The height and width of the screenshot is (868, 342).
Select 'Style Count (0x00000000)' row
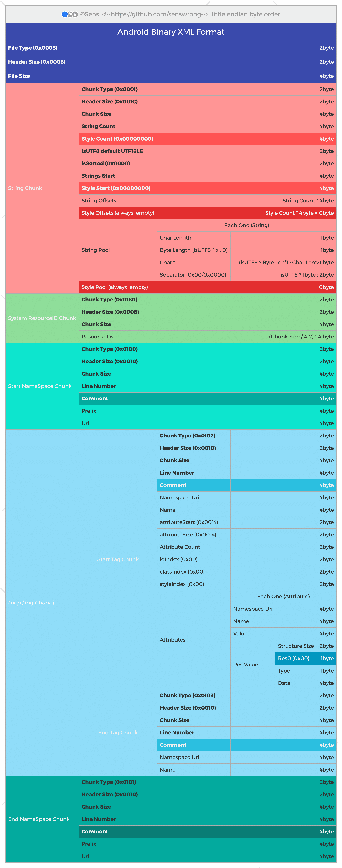click(x=208, y=139)
